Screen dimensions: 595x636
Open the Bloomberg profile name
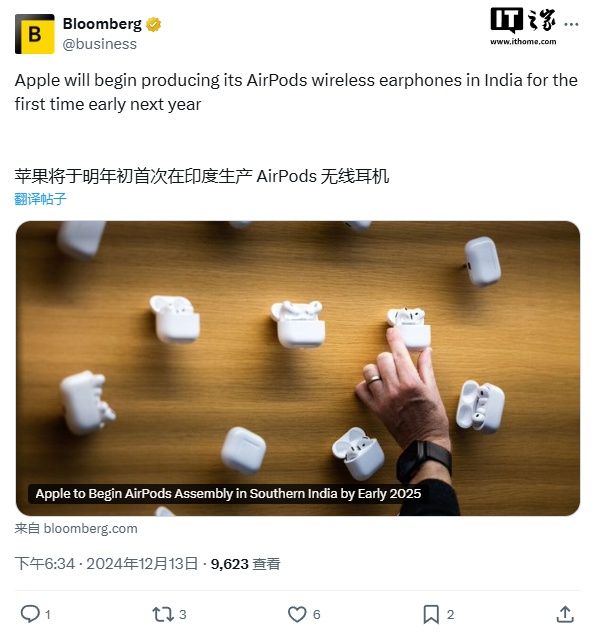pos(102,24)
